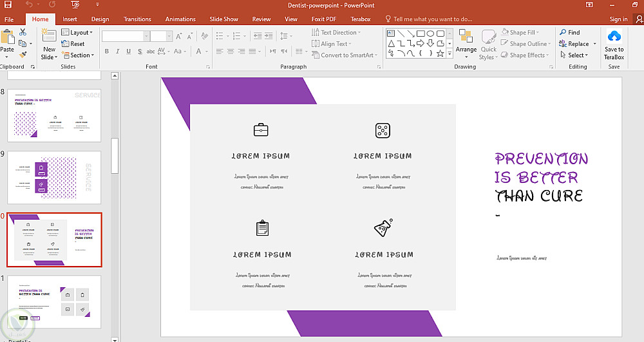The height and width of the screenshot is (342, 644).
Task: Clear all text formatting
Action: [205, 36]
